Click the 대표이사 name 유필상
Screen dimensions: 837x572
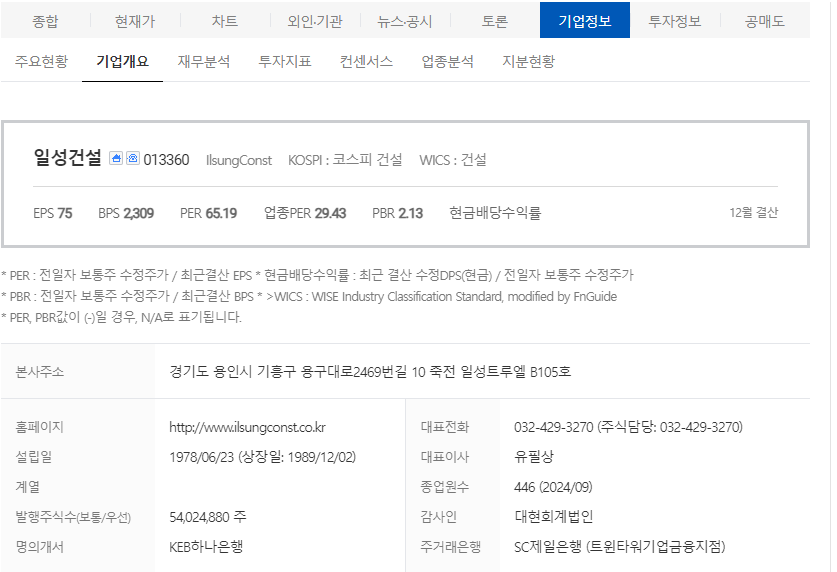[534, 457]
